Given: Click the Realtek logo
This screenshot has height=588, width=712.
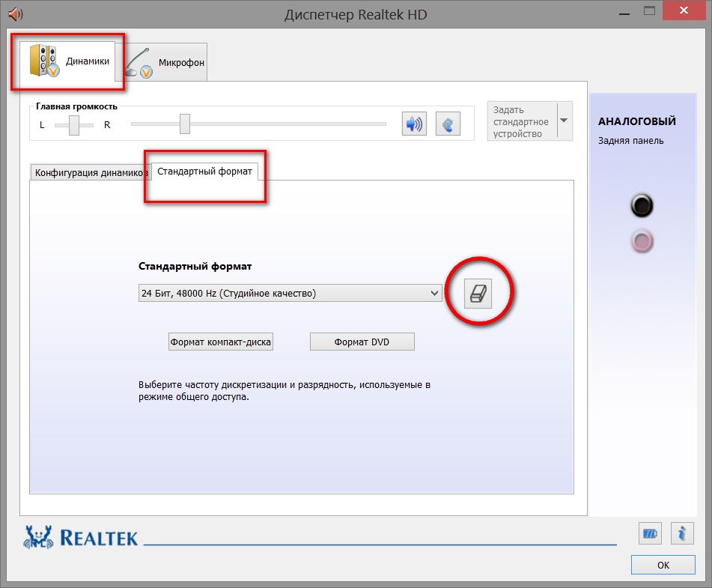Looking at the screenshot, I should coord(80,537).
